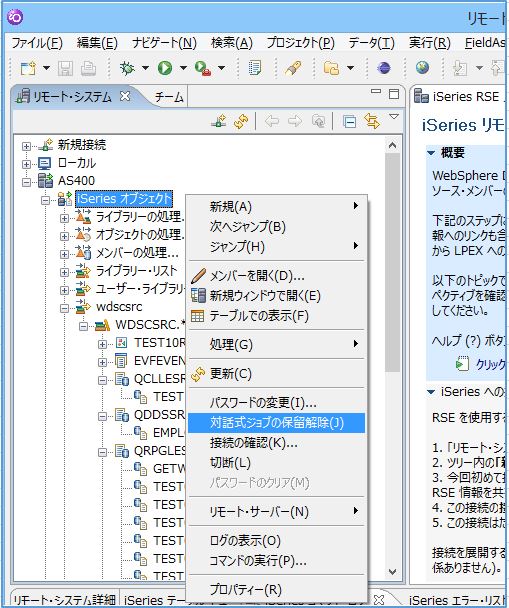Click the Link with Editor arrows icon

pos(372,121)
